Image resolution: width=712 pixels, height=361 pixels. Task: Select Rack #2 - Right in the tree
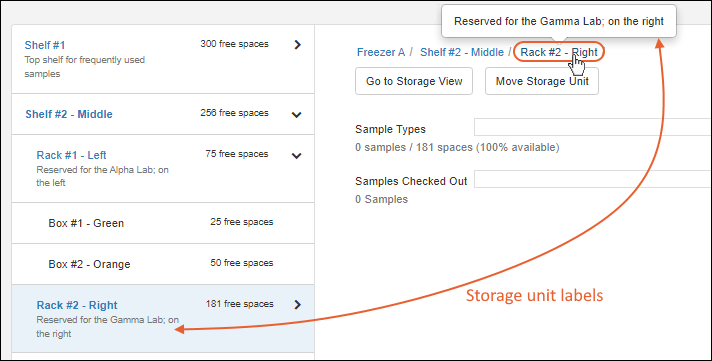click(77, 305)
